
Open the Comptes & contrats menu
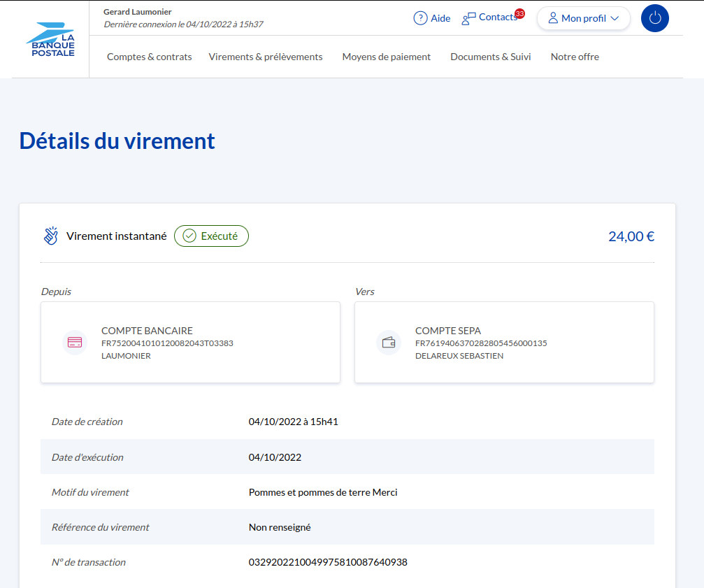pyautogui.click(x=149, y=57)
